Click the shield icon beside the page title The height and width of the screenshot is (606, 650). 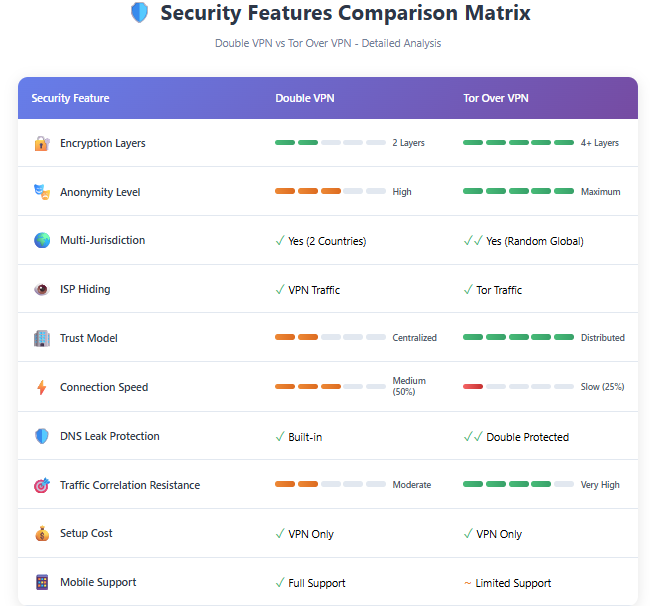139,13
